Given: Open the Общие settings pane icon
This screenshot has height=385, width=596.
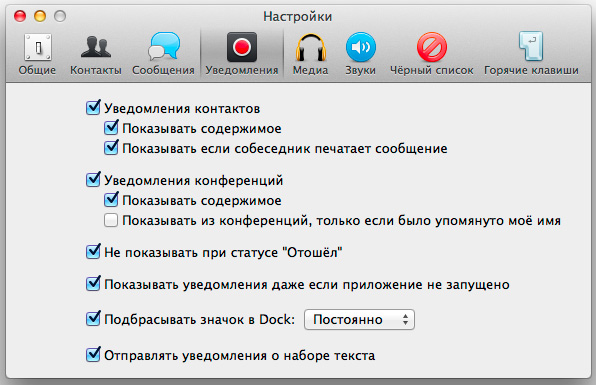Looking at the screenshot, I should pos(37,47).
